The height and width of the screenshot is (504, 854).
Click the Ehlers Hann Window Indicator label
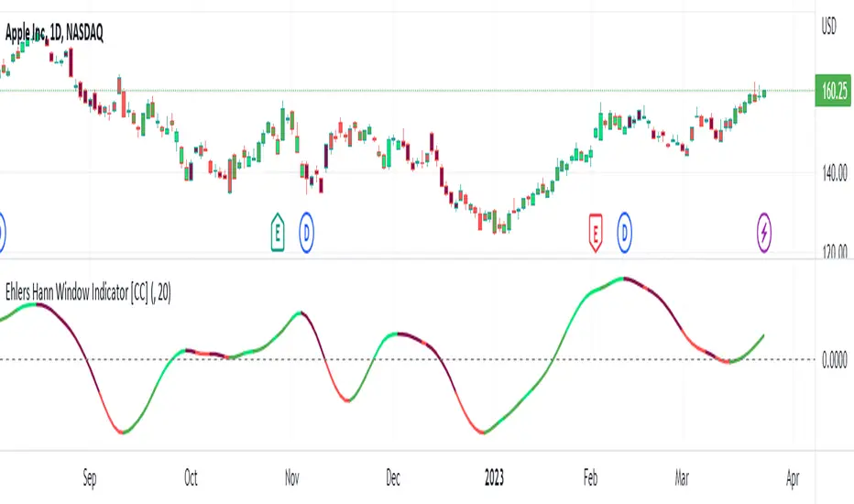(88, 292)
